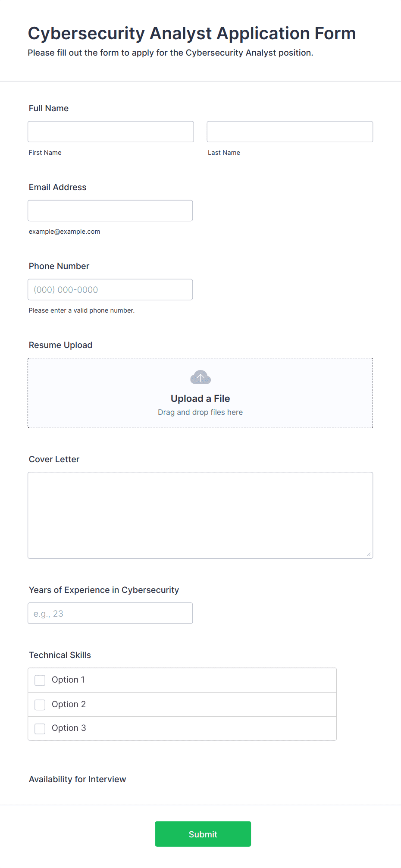
Task: Click the Option 2 row label
Action: click(69, 704)
